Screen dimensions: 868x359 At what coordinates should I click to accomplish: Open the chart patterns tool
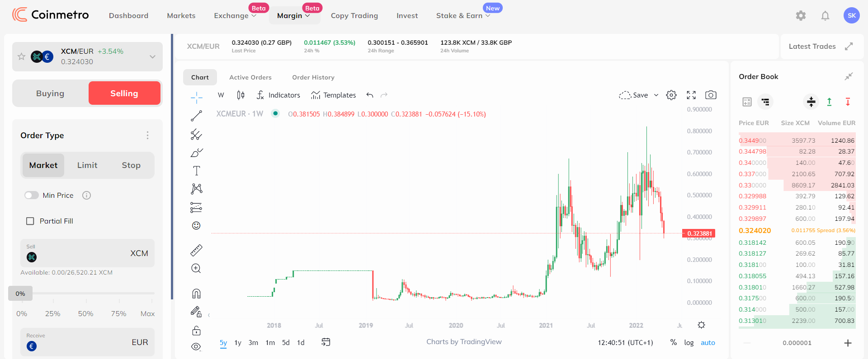tap(196, 189)
